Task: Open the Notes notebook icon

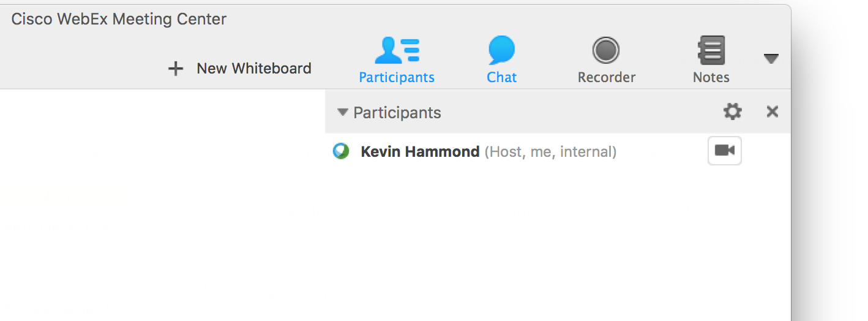Action: coord(711,50)
